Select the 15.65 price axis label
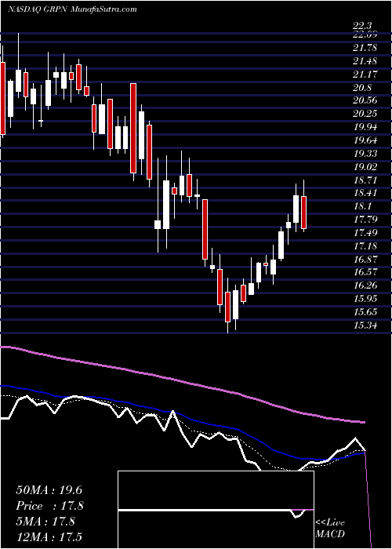The height and width of the screenshot is (549, 392). (365, 312)
